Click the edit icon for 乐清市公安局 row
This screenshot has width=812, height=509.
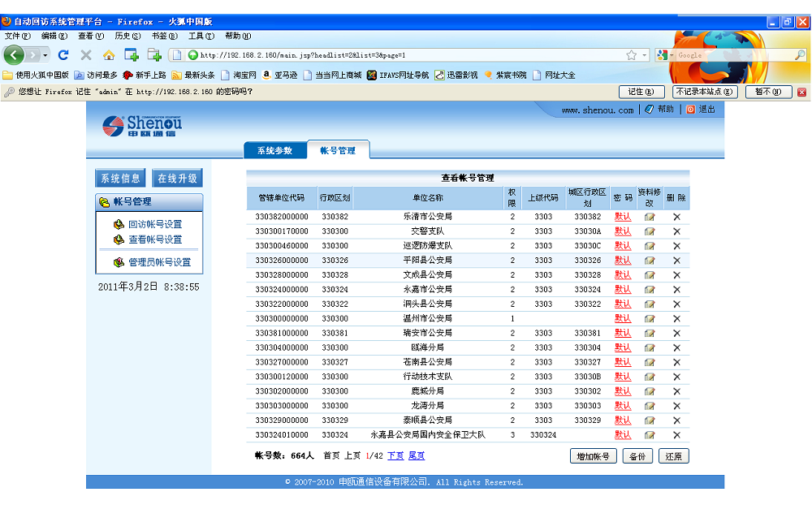(x=650, y=217)
